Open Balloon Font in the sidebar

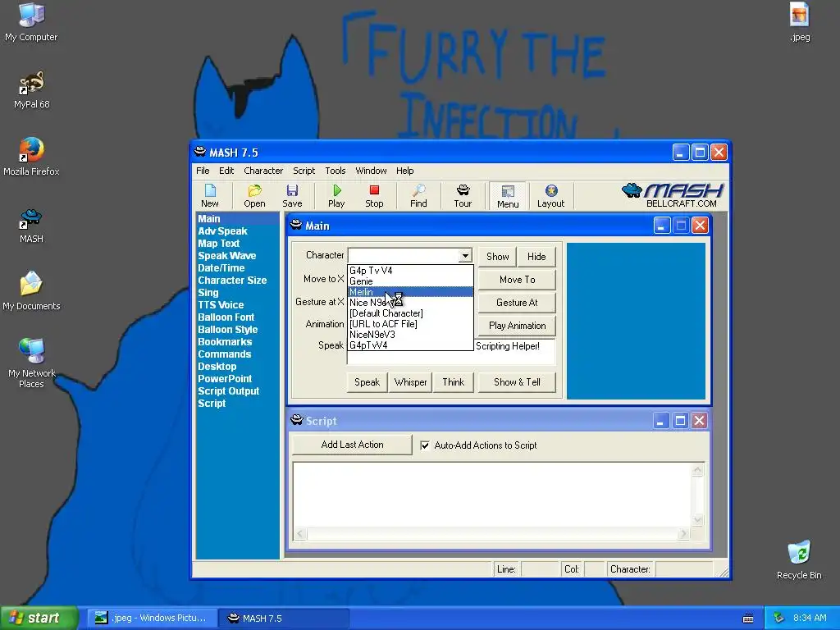[226, 317]
